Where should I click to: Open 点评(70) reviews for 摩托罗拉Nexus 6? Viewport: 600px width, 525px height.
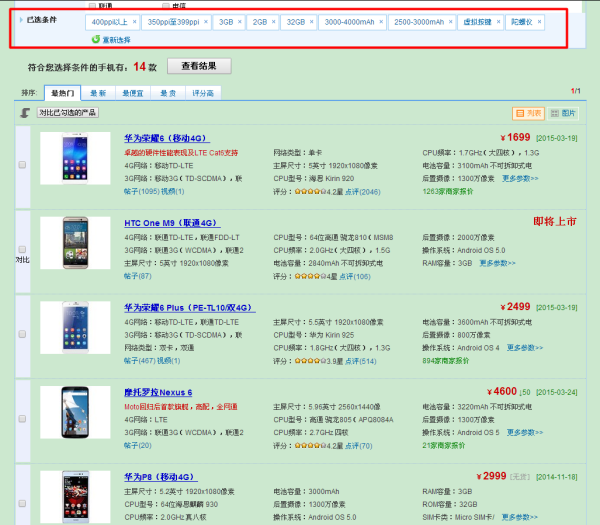[359, 446]
